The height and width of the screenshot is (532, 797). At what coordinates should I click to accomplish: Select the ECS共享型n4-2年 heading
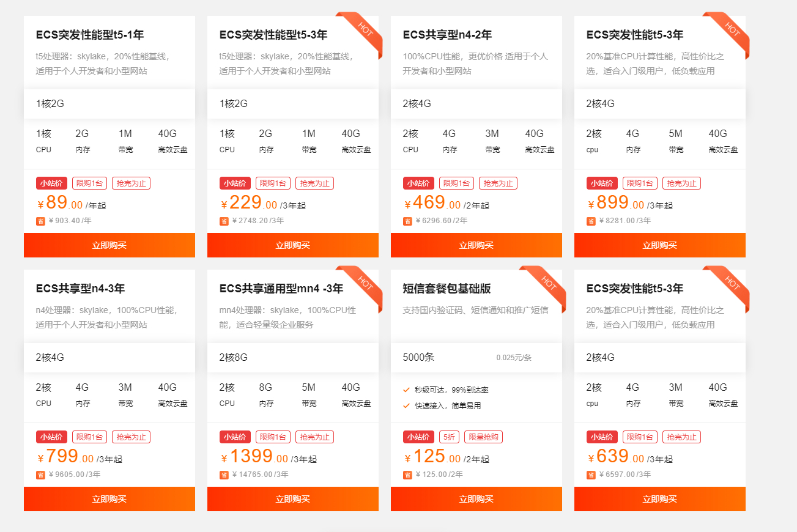tap(447, 35)
